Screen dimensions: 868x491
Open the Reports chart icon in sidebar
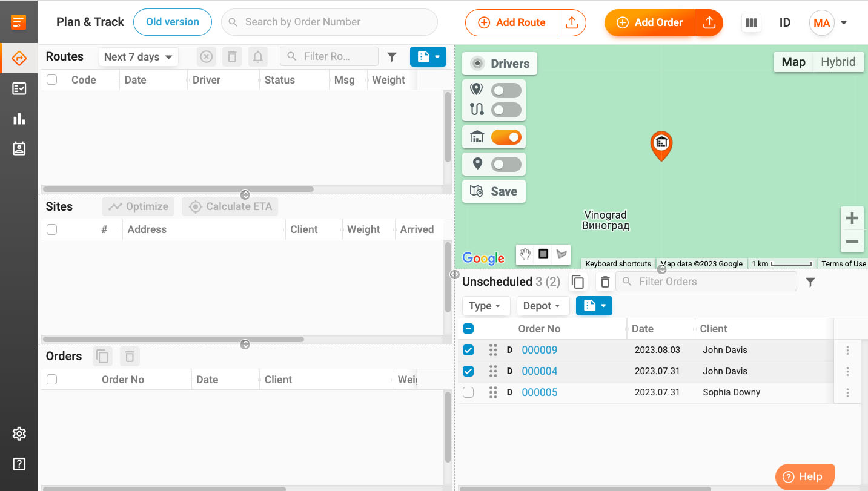pos(19,119)
